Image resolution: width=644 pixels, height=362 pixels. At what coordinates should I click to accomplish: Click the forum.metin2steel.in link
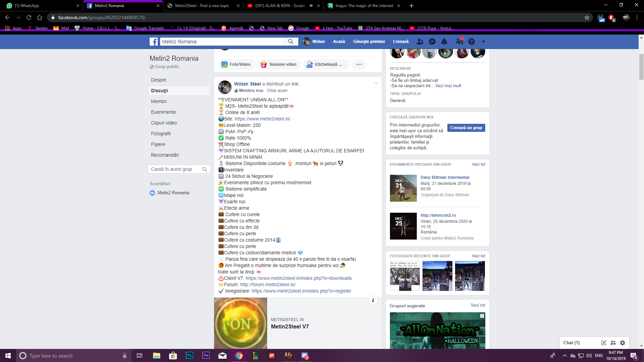coord(268,285)
